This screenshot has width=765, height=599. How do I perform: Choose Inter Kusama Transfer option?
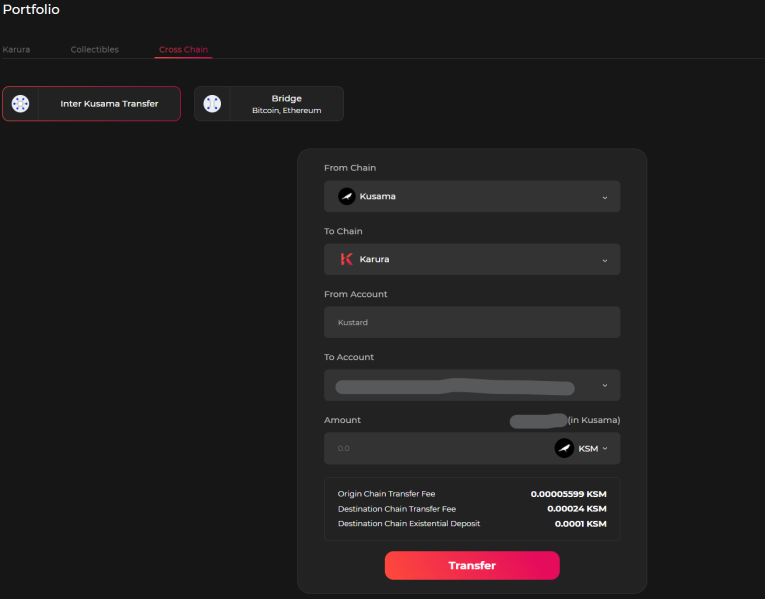coord(92,103)
